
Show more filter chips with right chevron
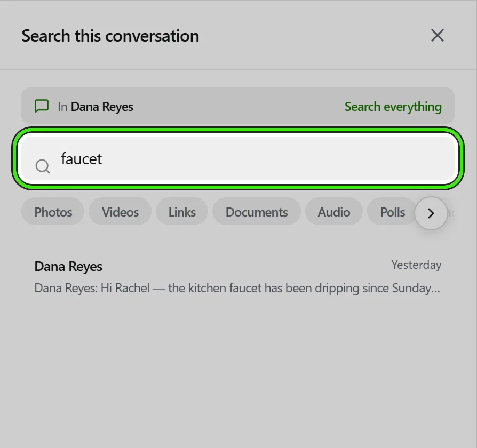[431, 213]
